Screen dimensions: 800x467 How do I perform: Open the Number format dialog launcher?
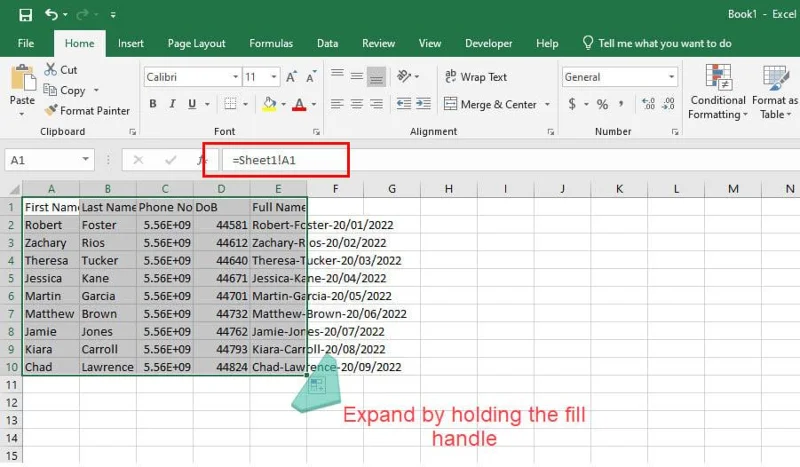[x=675, y=132]
